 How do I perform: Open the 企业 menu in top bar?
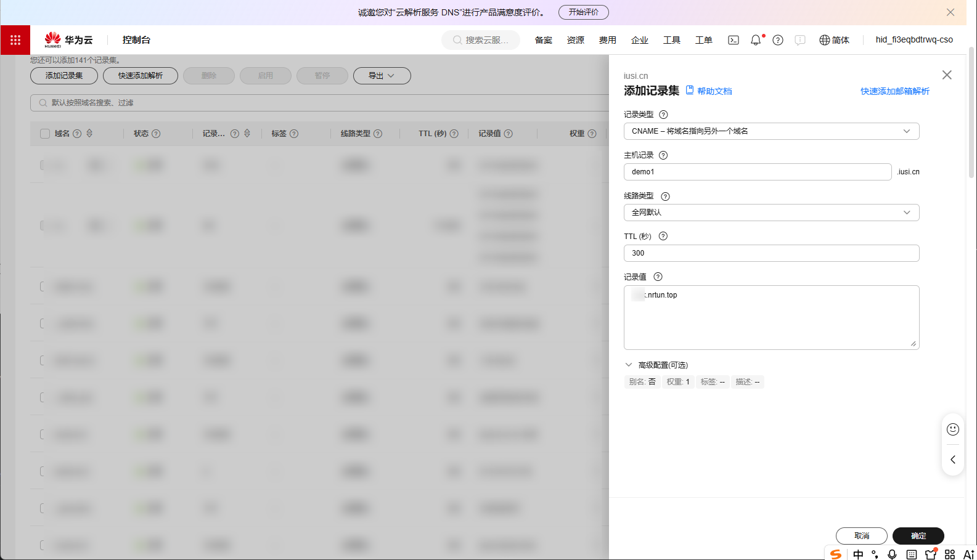point(639,40)
